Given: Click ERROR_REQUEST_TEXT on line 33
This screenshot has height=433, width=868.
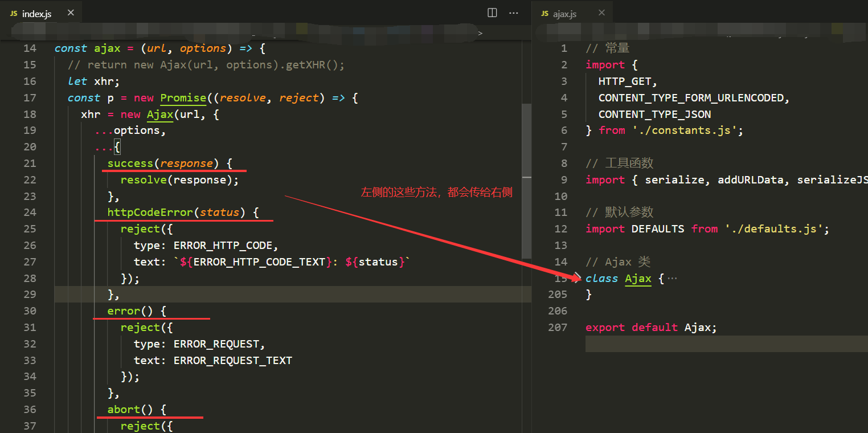Looking at the screenshot, I should click(x=233, y=361).
